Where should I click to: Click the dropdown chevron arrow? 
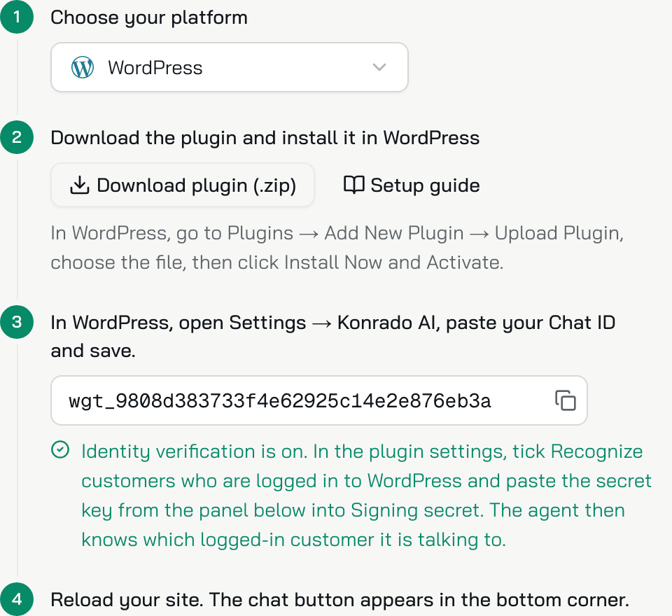pos(379,67)
